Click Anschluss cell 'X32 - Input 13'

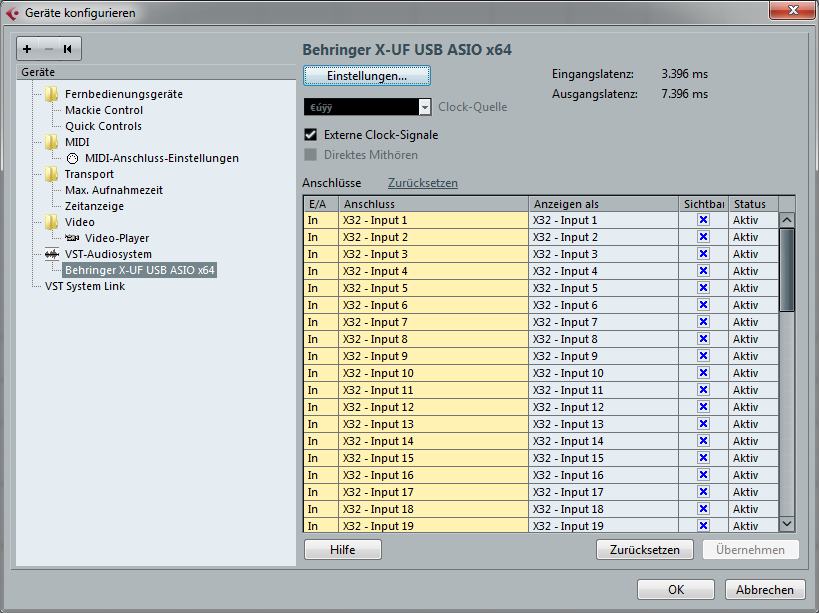(434, 424)
